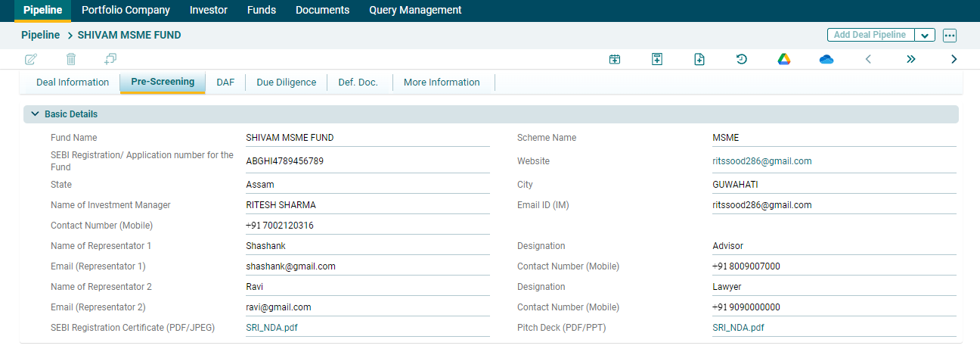Open the Deal Information tab

point(73,83)
